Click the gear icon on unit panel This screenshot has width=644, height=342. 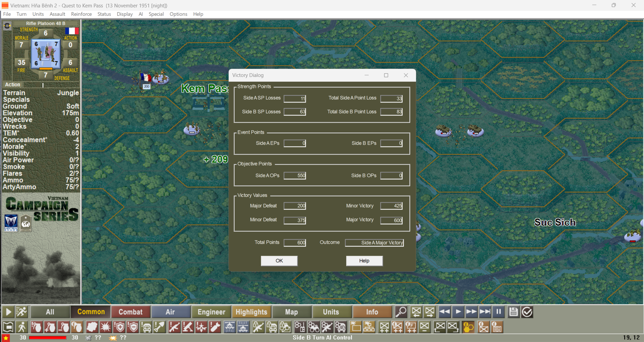pyautogui.click(x=7, y=26)
